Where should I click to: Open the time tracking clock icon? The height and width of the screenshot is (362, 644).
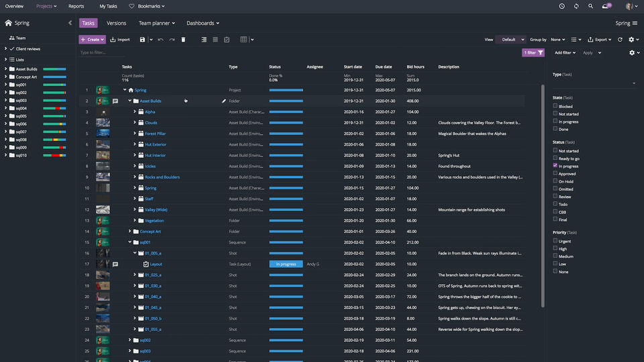point(561,6)
